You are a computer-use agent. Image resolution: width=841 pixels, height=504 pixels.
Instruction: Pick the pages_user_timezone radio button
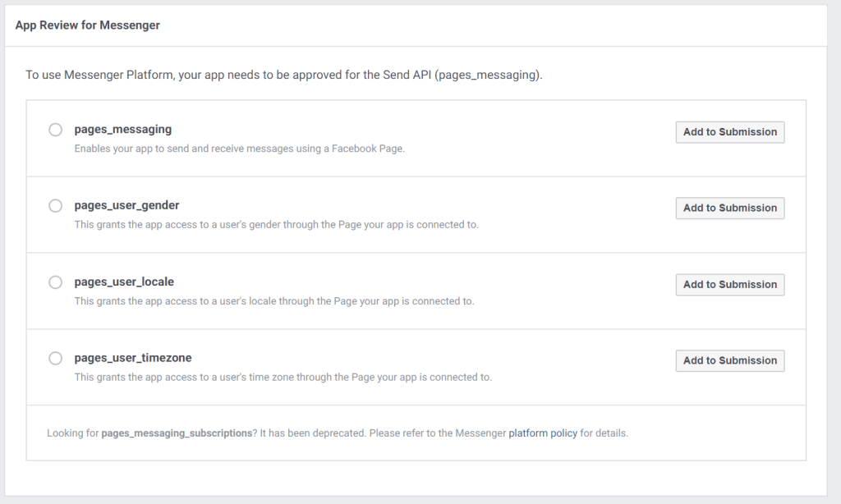click(56, 359)
